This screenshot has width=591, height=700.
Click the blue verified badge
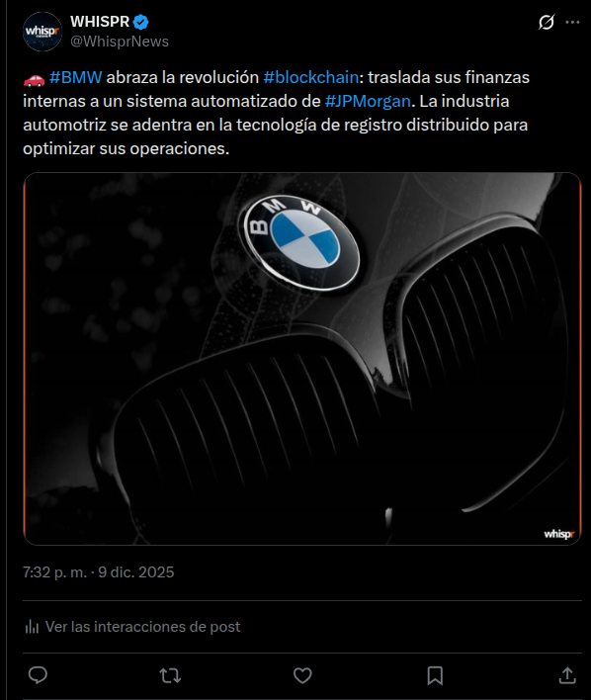(x=141, y=22)
